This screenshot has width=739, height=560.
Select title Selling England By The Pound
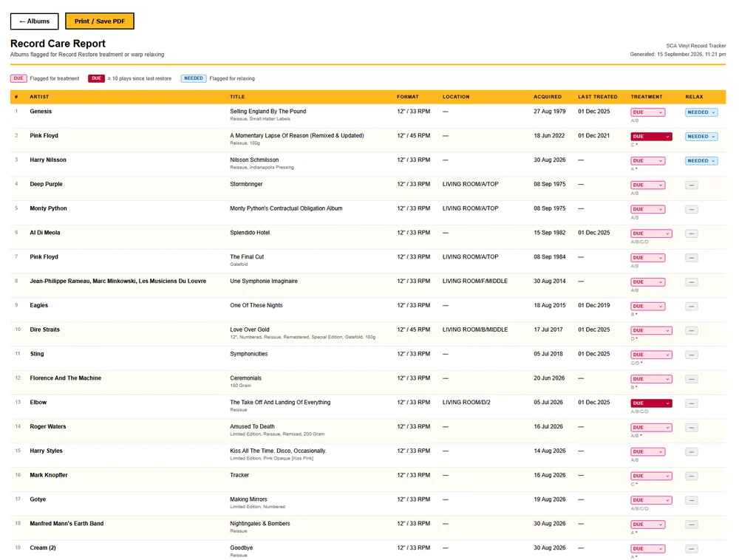point(268,112)
